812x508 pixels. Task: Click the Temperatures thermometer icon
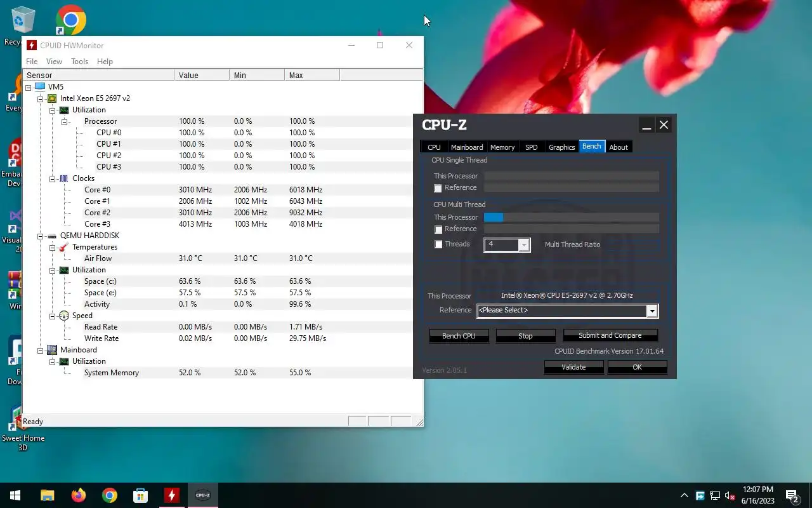[x=64, y=247]
